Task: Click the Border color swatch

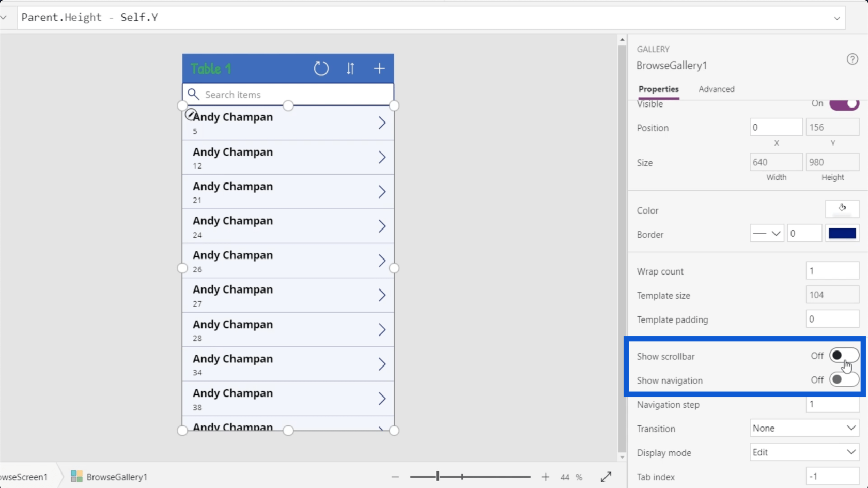Action: point(842,234)
